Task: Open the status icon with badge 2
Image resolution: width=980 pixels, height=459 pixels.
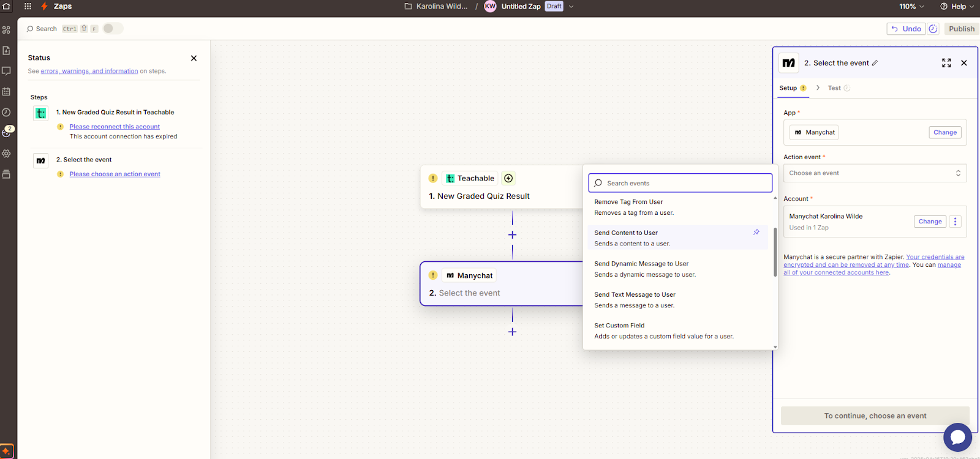Action: pos(7,132)
